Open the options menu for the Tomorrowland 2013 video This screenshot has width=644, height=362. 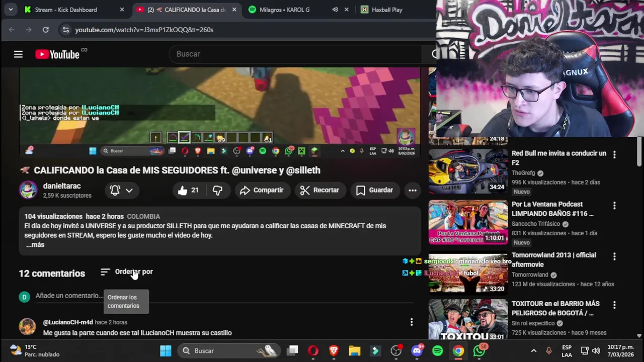coord(614,256)
